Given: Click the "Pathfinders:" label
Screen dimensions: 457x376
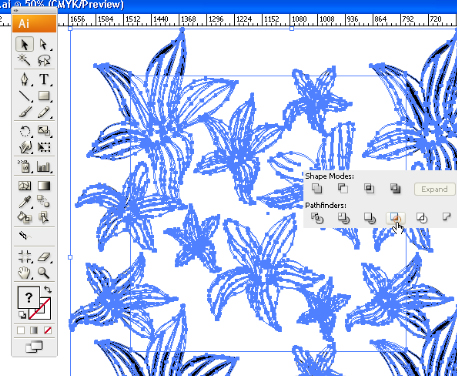Looking at the screenshot, I should pos(326,205).
